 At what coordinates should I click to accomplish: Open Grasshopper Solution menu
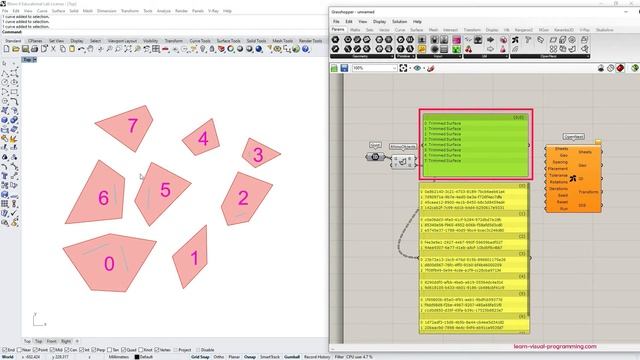(x=400, y=21)
